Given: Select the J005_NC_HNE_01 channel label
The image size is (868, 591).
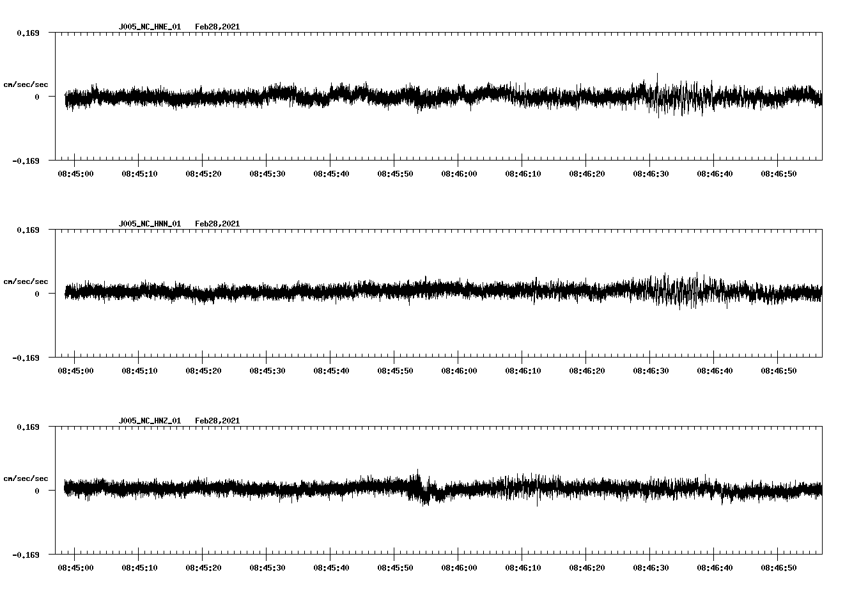Looking at the screenshot, I should [x=150, y=27].
